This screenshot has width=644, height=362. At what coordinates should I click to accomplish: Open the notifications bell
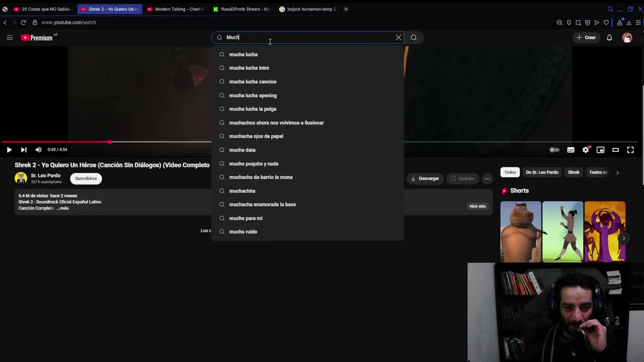(609, 37)
